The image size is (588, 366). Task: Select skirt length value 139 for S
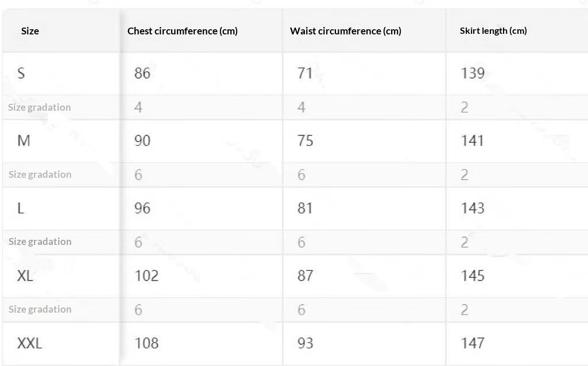click(473, 73)
